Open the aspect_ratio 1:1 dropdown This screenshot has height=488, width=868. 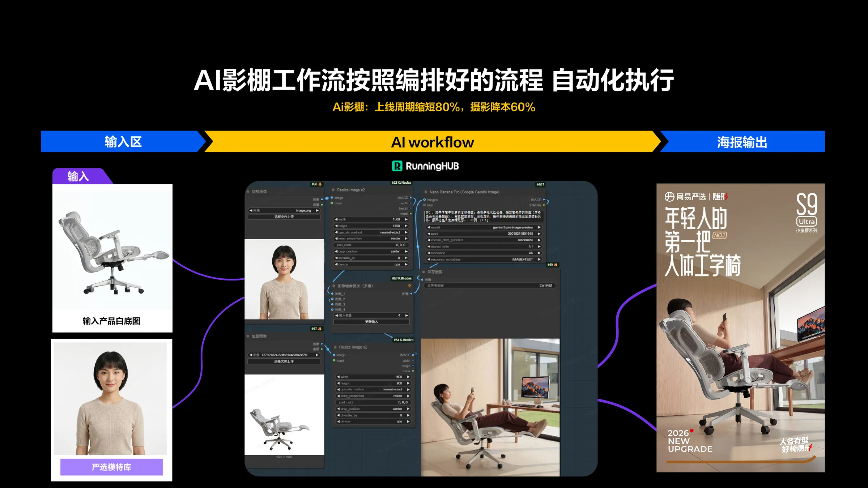coord(483,247)
